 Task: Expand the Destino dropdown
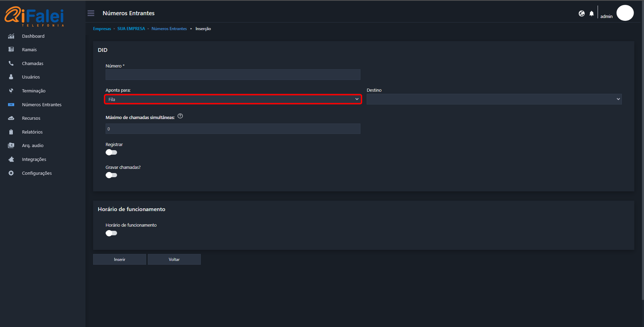[494, 99]
